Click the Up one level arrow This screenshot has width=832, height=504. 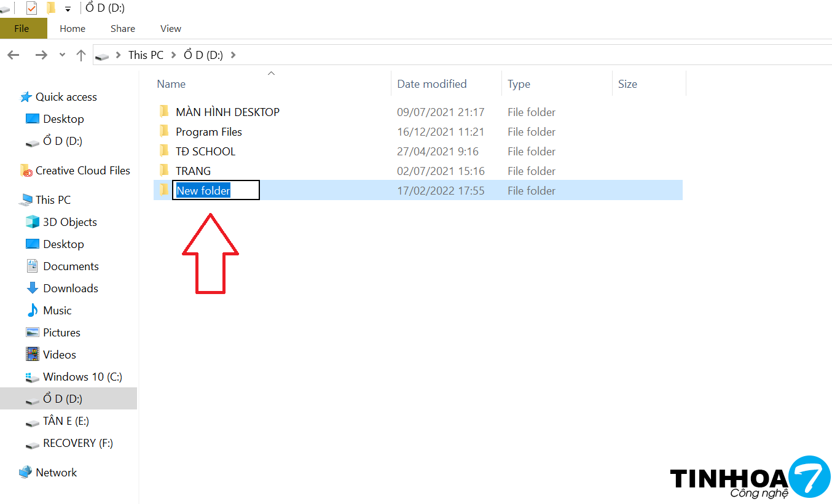coord(80,55)
